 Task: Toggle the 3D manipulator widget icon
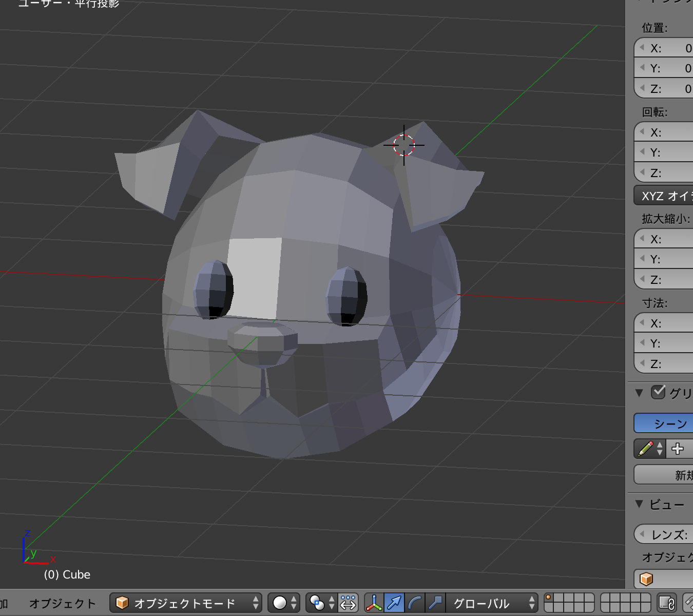[x=374, y=603]
